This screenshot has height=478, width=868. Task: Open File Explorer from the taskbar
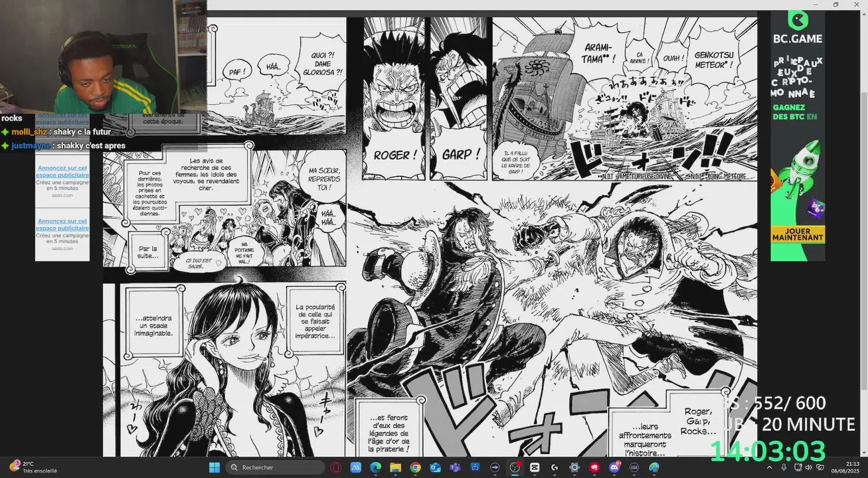395,467
